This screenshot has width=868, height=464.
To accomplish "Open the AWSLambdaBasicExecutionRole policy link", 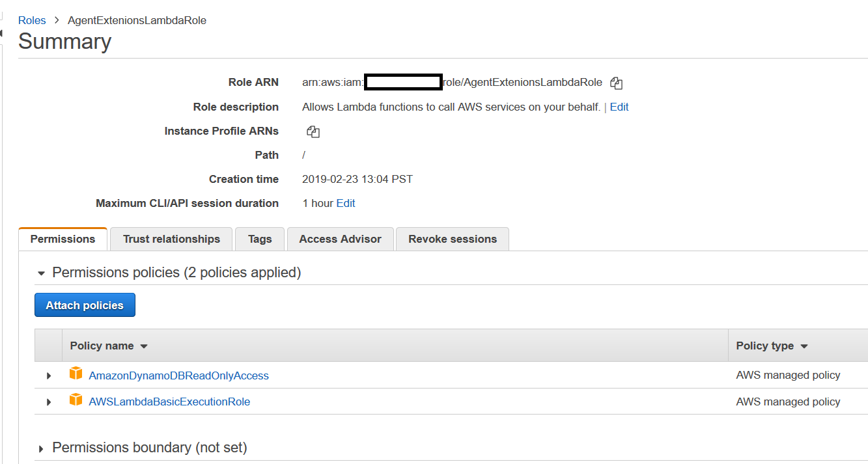I will point(169,402).
